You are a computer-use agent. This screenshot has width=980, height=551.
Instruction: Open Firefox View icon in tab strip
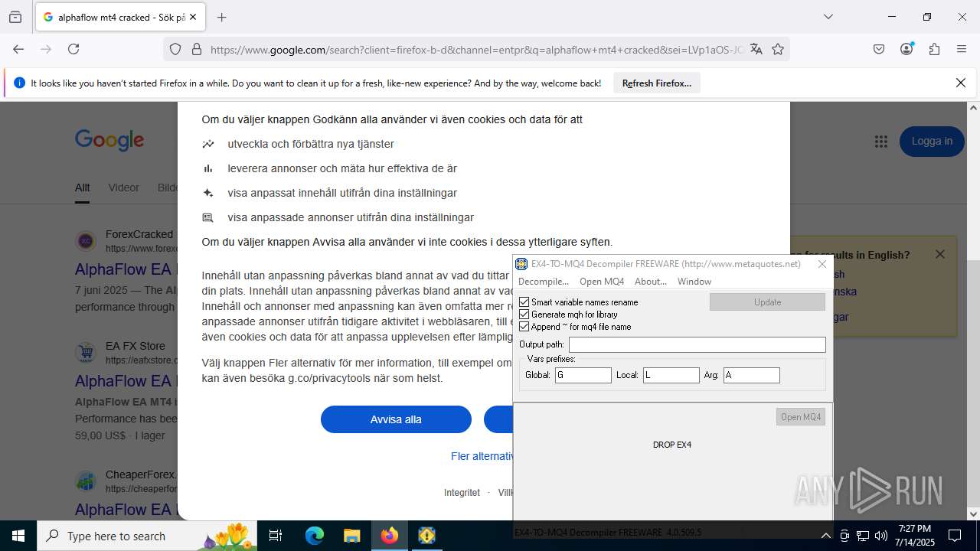pos(15,17)
